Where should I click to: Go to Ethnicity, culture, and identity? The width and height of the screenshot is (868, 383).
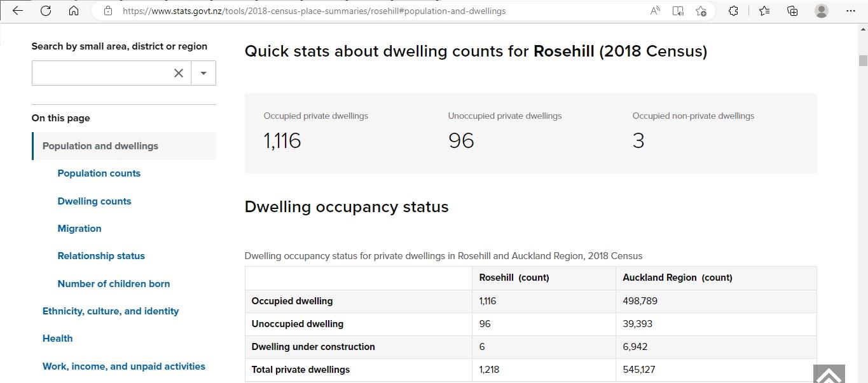111,311
